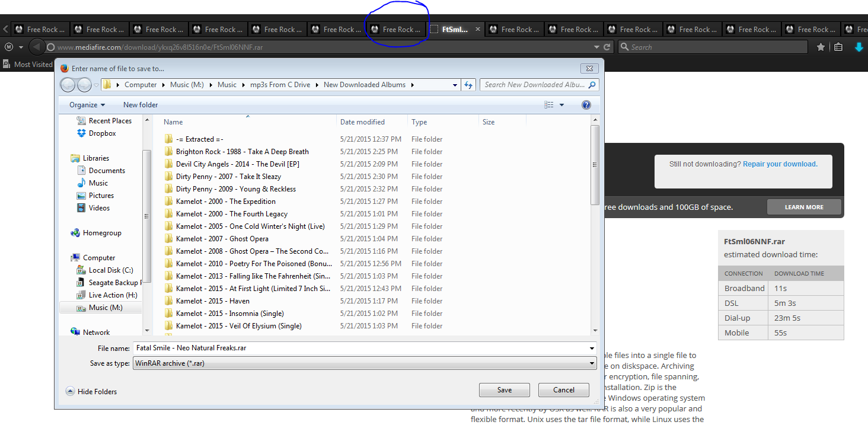
Task: Open Documents library in the navigation pane
Action: point(101,170)
